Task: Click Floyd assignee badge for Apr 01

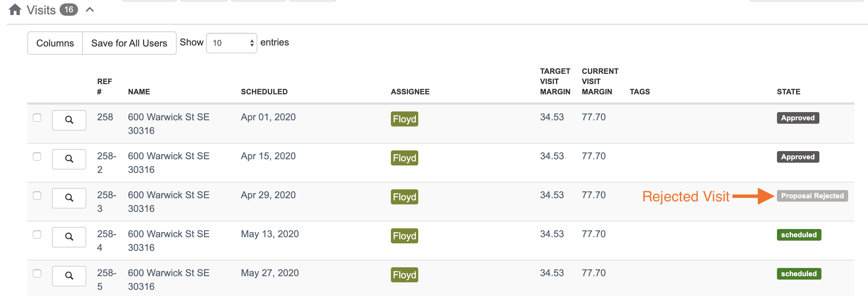Action: (404, 119)
